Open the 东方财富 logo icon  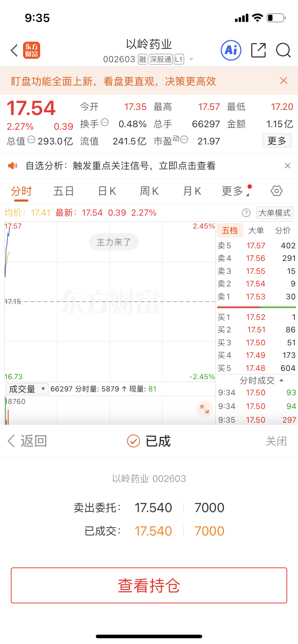[32, 50]
